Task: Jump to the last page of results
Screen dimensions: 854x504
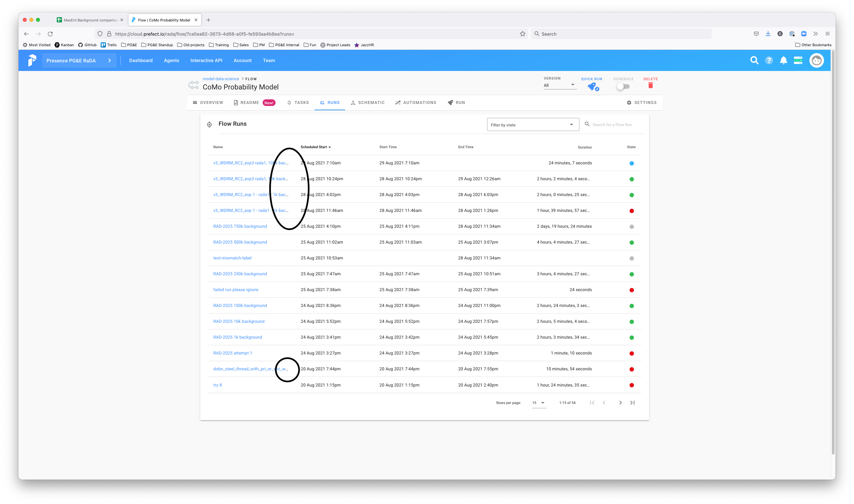Action: point(632,402)
